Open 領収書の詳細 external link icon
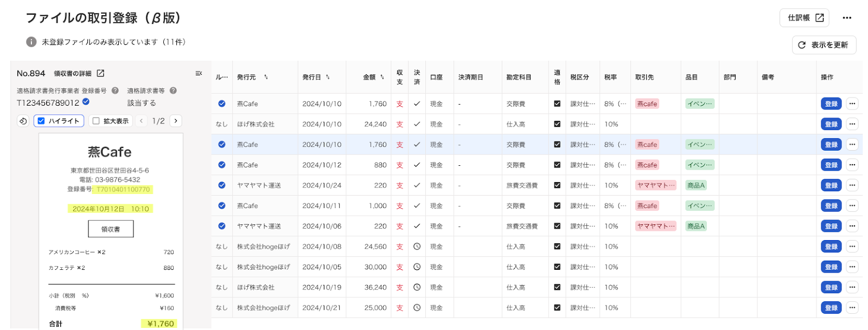The width and height of the screenshot is (868, 330). coord(100,73)
